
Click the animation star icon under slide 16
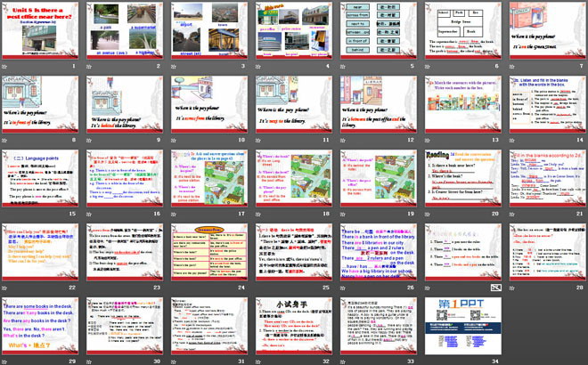pyautogui.click(x=89, y=214)
